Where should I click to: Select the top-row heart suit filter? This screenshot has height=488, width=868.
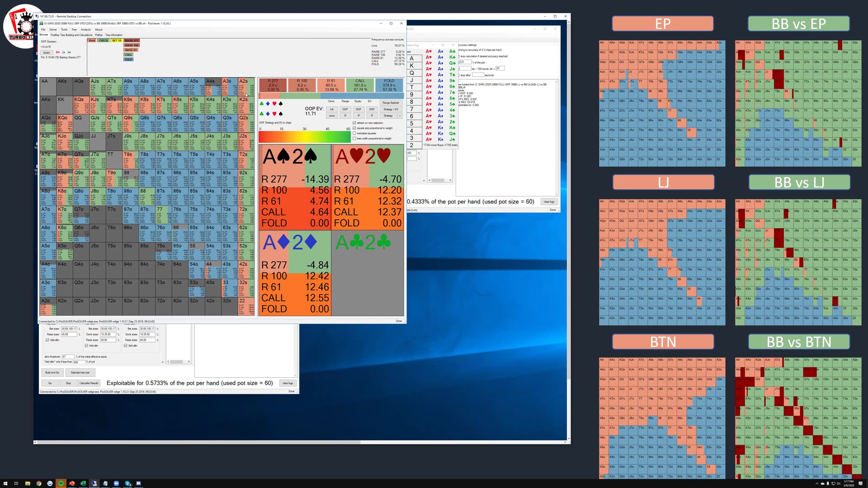[274, 103]
